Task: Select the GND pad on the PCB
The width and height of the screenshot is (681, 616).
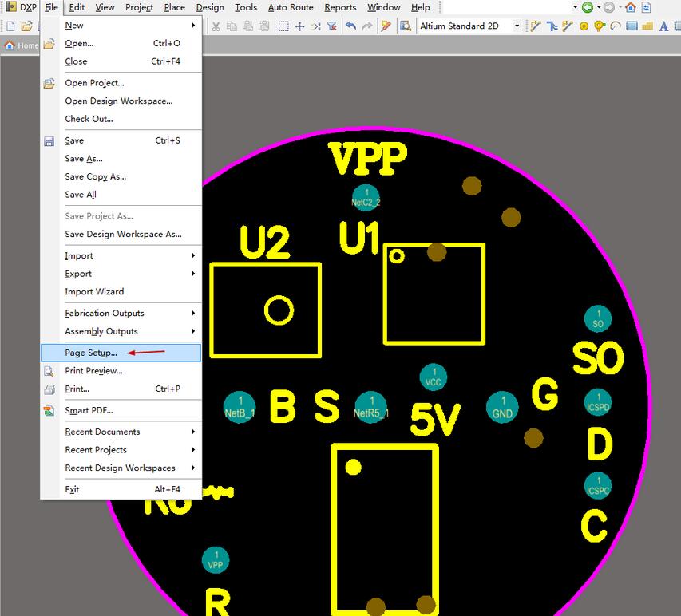Action: pyautogui.click(x=502, y=407)
